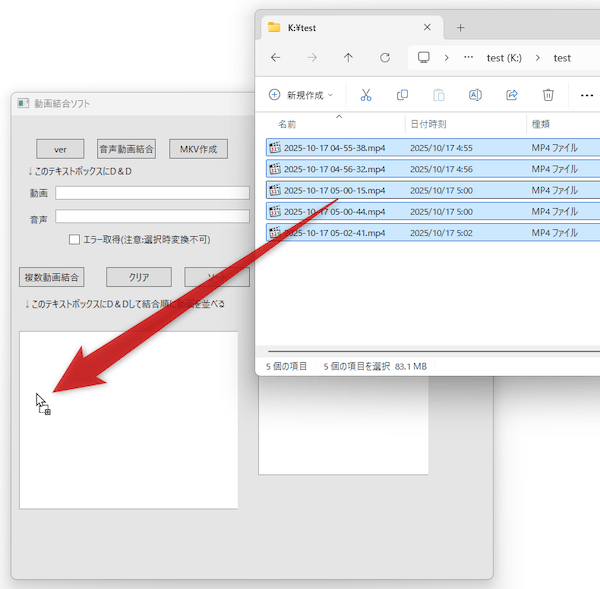The width and height of the screenshot is (600, 589).
Task: Click the app icon in 動画結合ソフト title bar
Action: (23, 103)
